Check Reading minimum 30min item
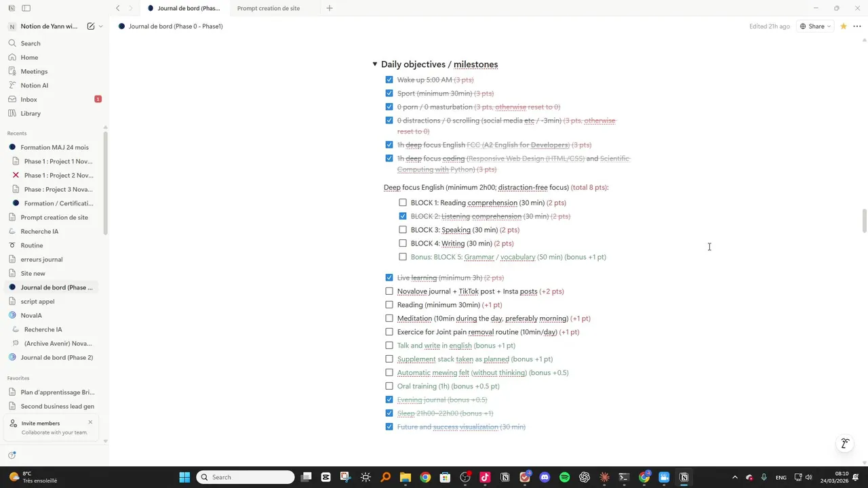The image size is (868, 488). click(x=389, y=305)
